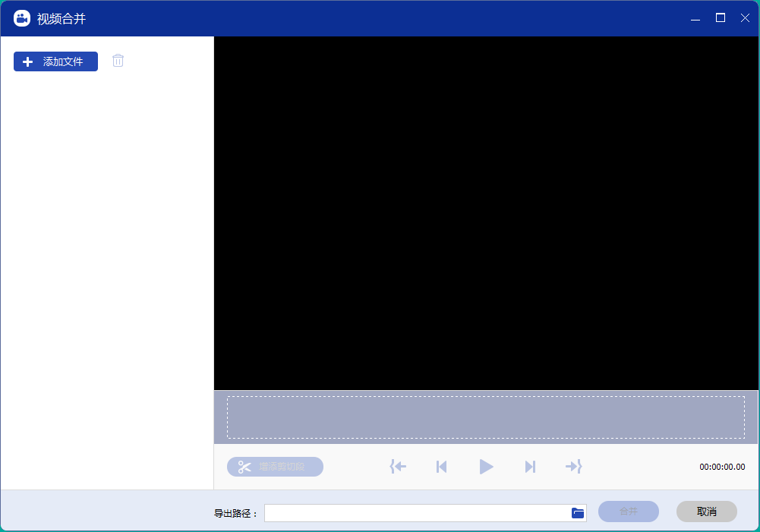760x532 pixels.
Task: Step back to previous frame
Action: [x=441, y=467]
